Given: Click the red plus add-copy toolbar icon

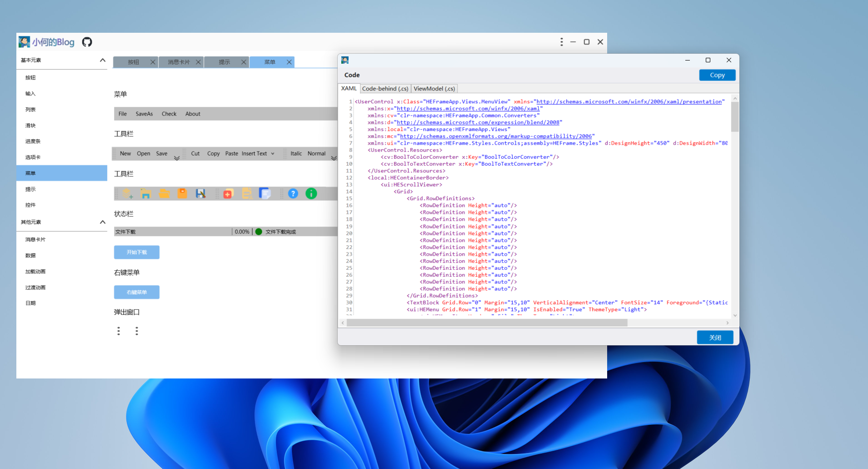Looking at the screenshot, I should coord(228,194).
